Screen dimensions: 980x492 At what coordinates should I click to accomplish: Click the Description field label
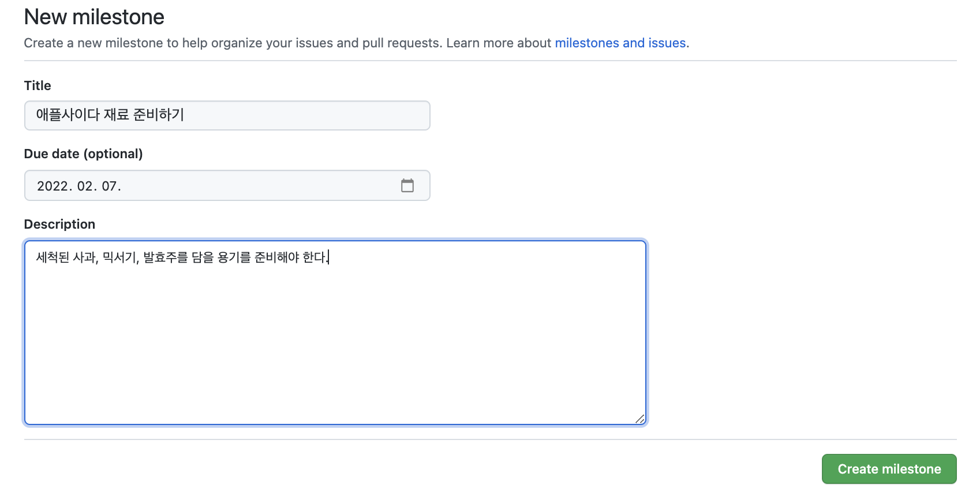click(59, 224)
